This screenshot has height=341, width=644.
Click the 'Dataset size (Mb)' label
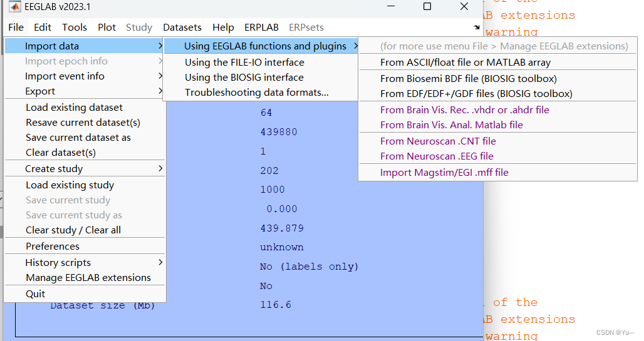(x=103, y=306)
